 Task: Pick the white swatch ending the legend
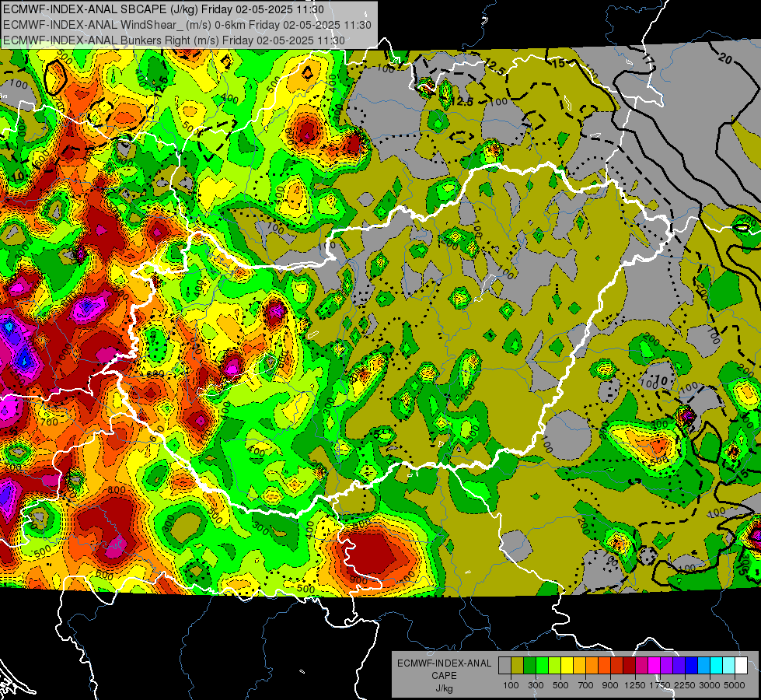coord(741,665)
